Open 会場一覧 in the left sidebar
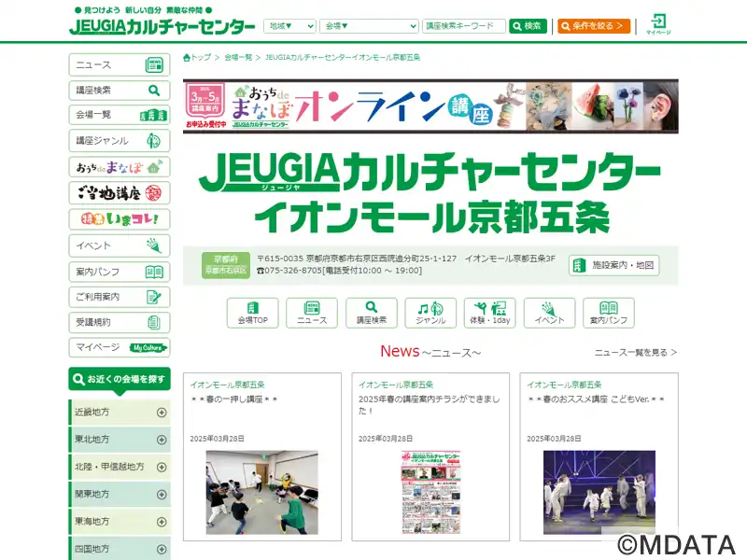 120,115
